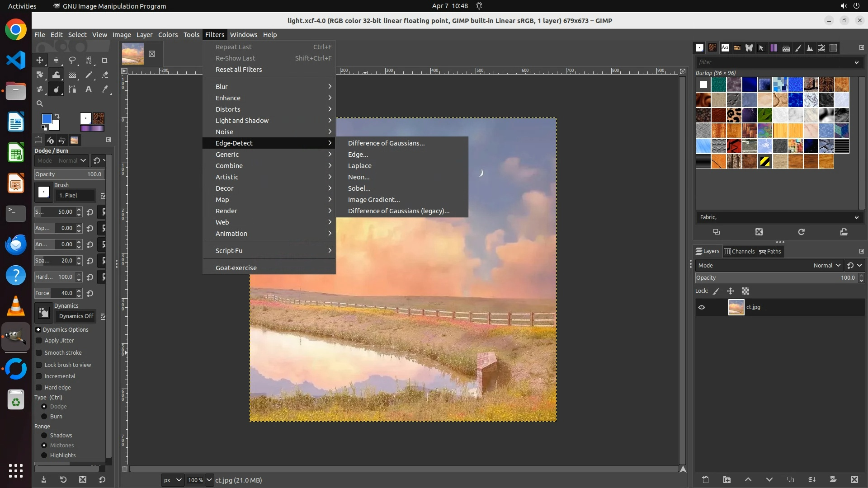Pick the Color Picker eyedropper tool
The width and height of the screenshot is (868, 488).
[105, 89]
